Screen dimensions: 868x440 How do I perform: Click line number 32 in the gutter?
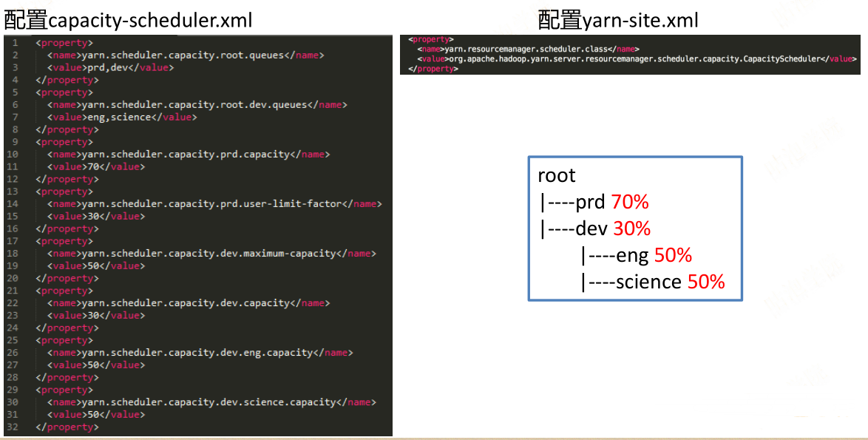[12, 427]
